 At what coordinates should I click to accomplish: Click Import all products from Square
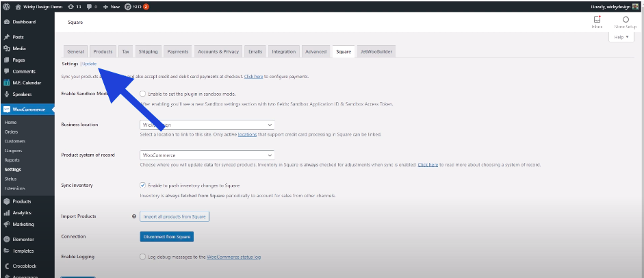coord(174,216)
